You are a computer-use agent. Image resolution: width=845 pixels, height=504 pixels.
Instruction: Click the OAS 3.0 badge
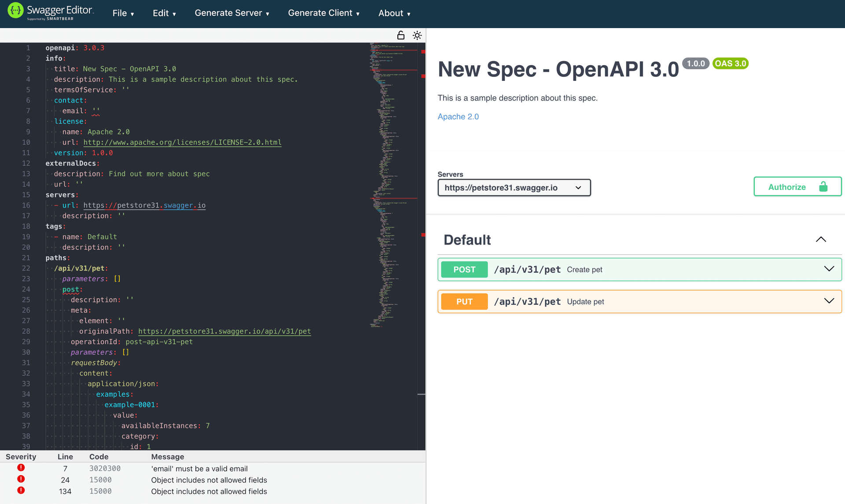(x=730, y=63)
